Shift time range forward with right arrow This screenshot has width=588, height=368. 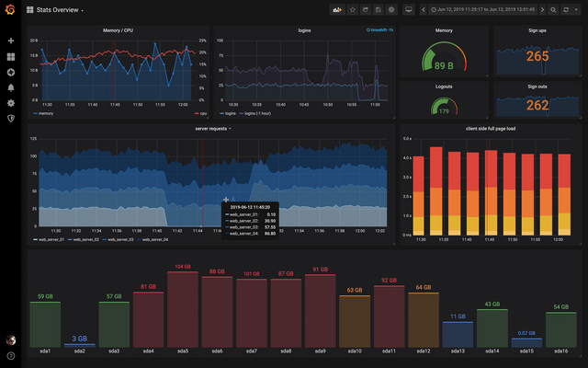542,10
